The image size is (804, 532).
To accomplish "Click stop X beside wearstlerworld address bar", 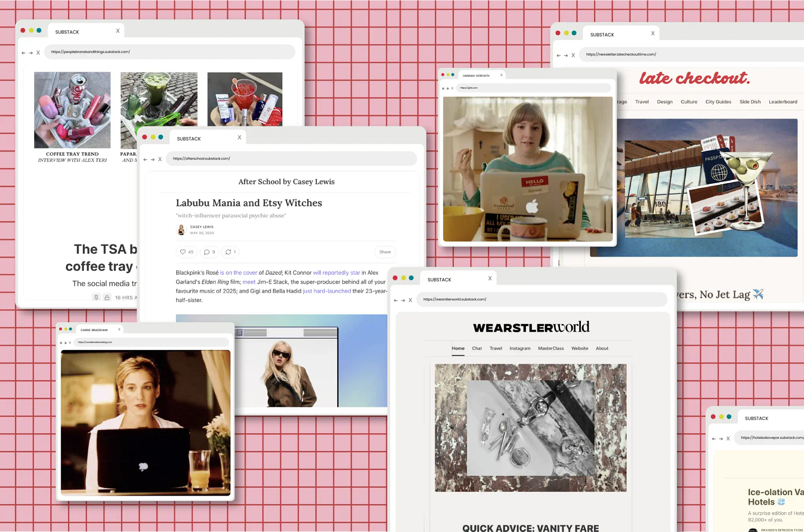I will point(410,300).
